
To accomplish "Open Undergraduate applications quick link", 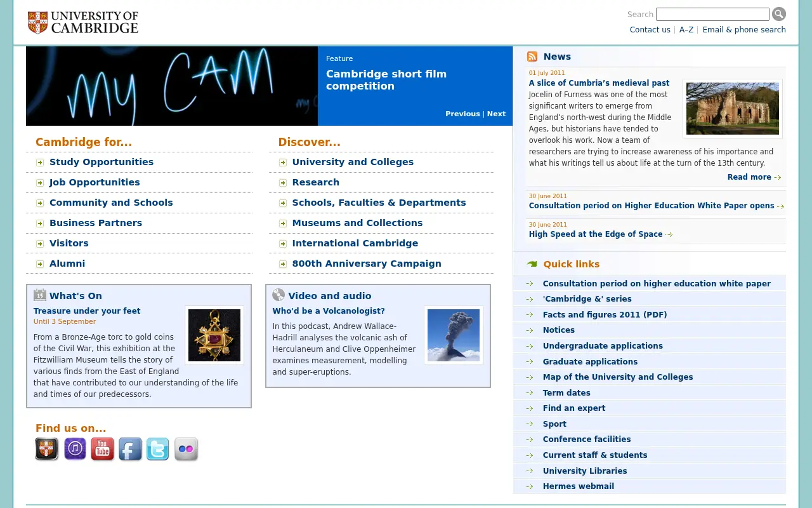I will 603,346.
